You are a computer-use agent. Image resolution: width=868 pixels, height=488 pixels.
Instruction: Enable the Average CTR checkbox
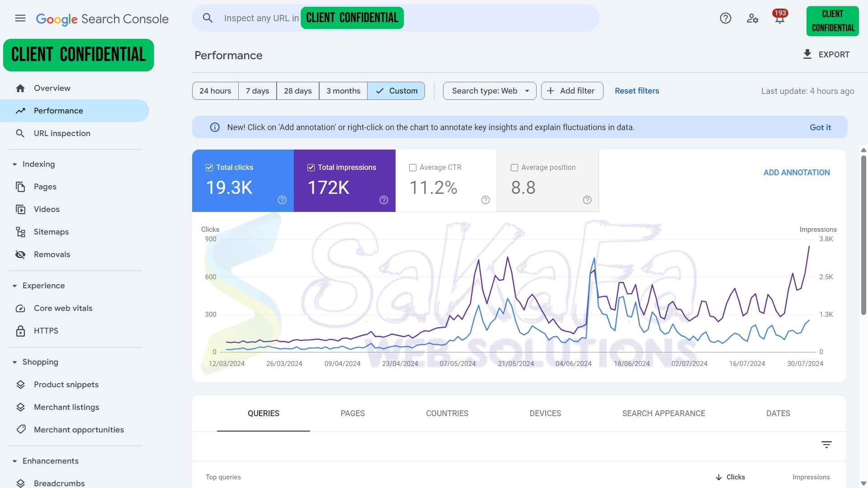click(x=413, y=168)
